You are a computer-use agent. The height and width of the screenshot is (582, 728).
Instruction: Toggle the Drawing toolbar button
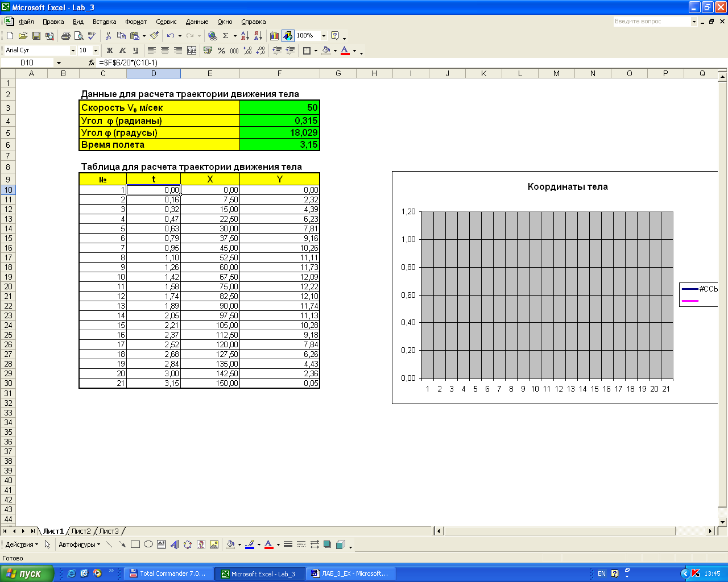288,36
